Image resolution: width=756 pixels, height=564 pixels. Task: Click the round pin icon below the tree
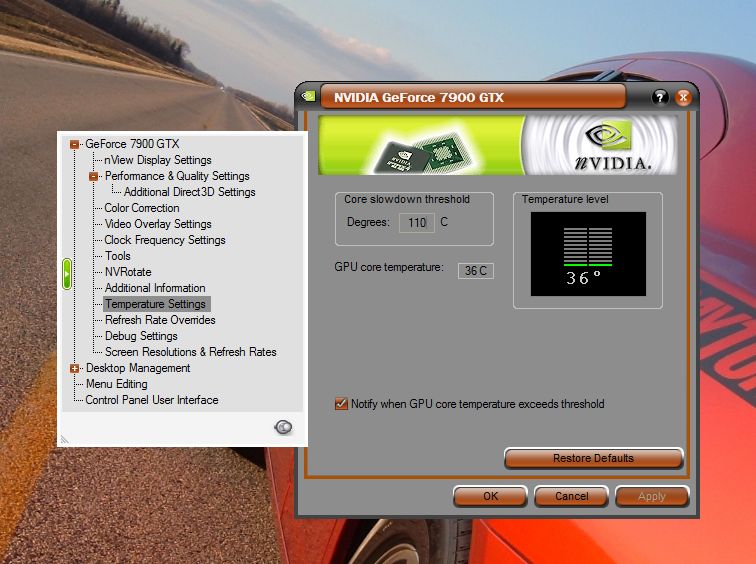283,427
